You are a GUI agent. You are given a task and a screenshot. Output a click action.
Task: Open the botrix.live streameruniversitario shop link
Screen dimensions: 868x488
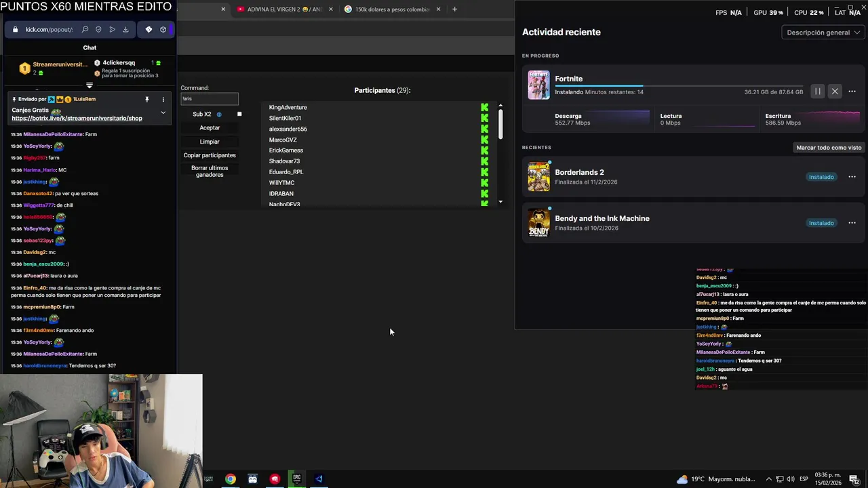pyautogui.click(x=77, y=118)
